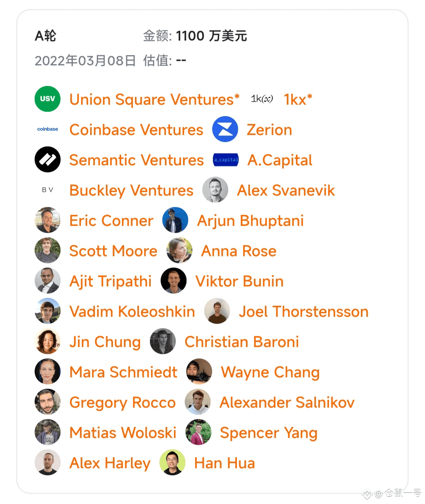Open Alexander Salnikov's profile link
The height and width of the screenshot is (504, 425).
click(287, 402)
